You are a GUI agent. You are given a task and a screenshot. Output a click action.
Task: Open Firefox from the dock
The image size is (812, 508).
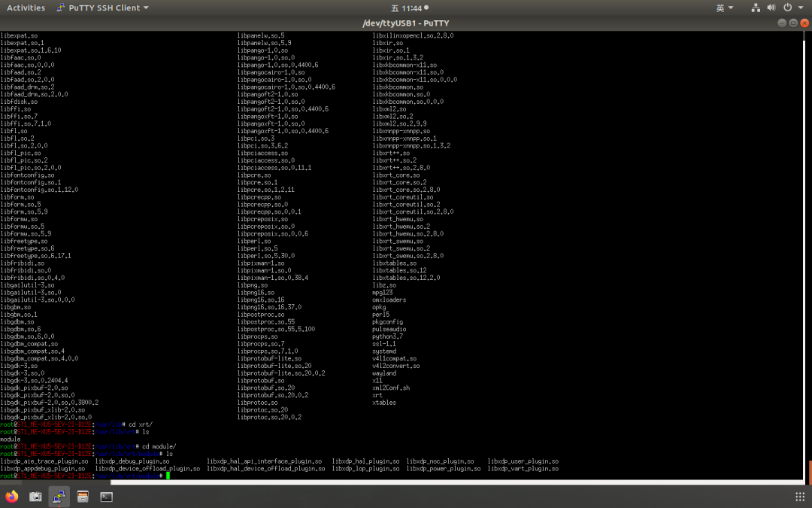11,497
